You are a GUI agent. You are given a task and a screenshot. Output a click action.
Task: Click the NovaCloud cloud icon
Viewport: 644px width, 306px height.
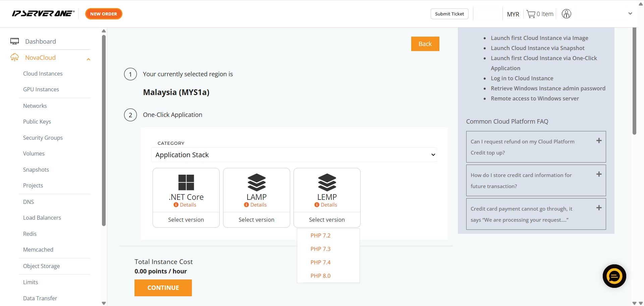point(15,57)
